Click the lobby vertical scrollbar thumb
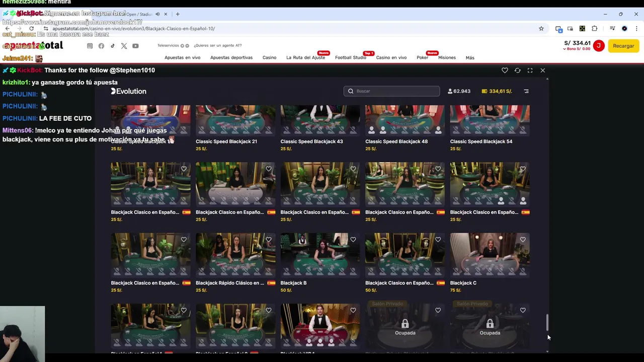 tap(547, 323)
